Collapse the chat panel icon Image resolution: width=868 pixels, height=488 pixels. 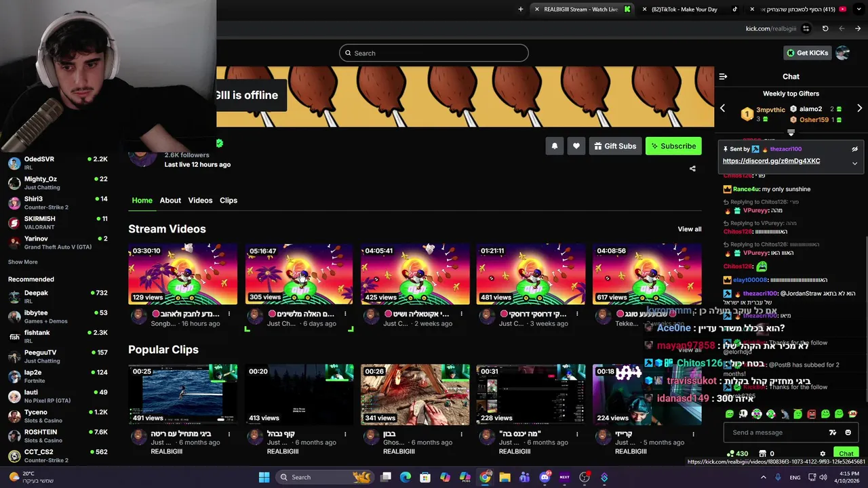click(723, 77)
